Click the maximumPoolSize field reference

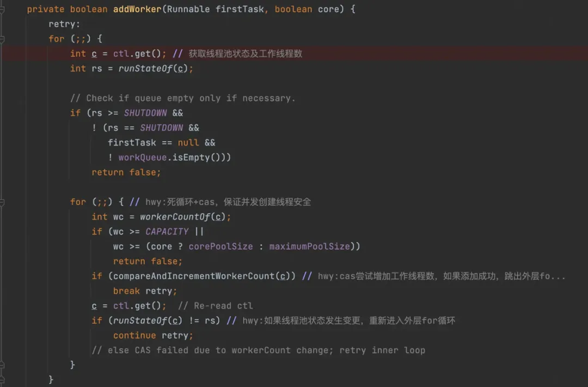[x=309, y=246]
